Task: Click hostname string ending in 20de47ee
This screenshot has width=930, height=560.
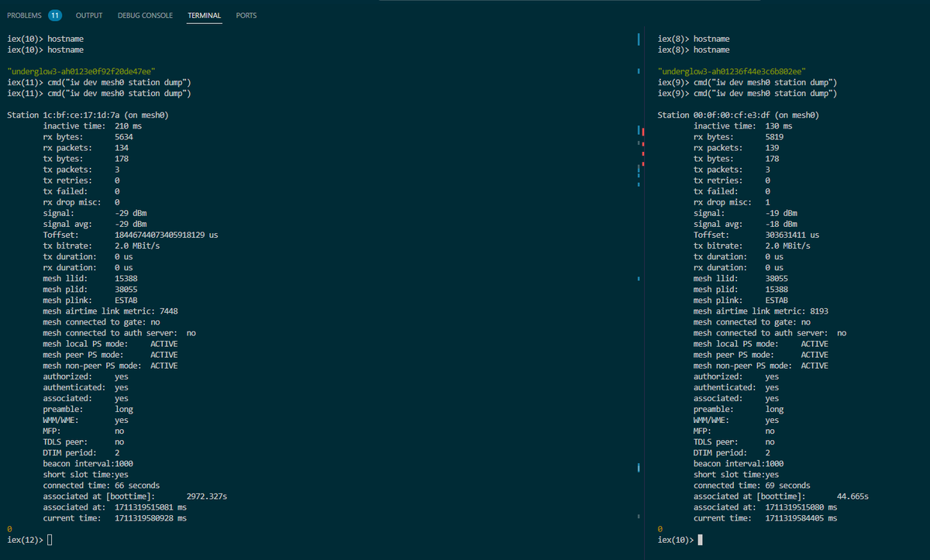Action: 81,70
